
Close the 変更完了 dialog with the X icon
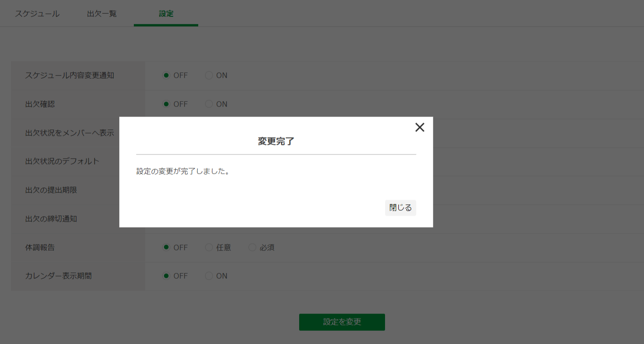pos(420,127)
